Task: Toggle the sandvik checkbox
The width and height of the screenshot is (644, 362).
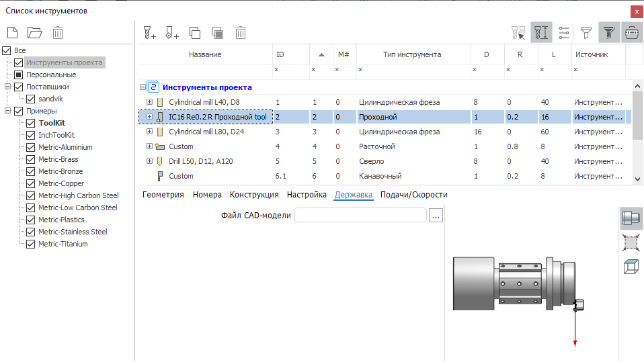Action: point(30,99)
